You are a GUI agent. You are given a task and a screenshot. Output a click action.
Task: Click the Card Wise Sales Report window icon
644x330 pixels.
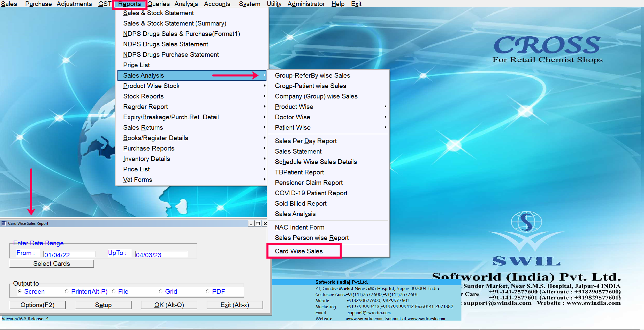[x=4, y=223]
